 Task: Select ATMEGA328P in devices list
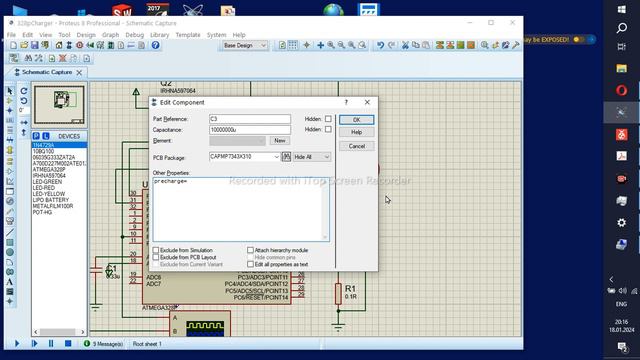pyautogui.click(x=49, y=169)
